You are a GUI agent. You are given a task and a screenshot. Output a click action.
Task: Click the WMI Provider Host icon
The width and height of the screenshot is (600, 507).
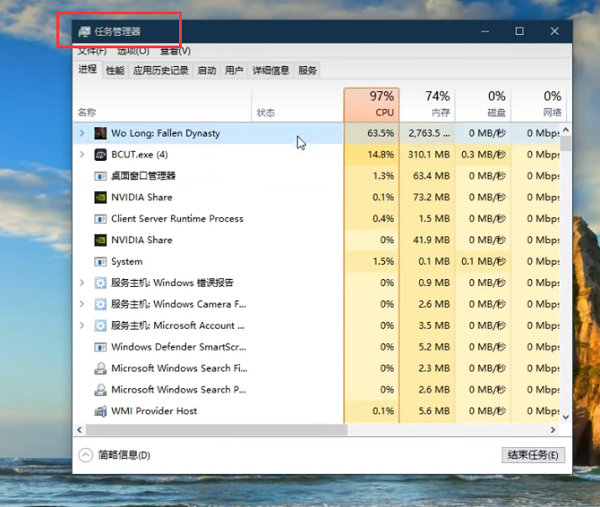coord(101,411)
